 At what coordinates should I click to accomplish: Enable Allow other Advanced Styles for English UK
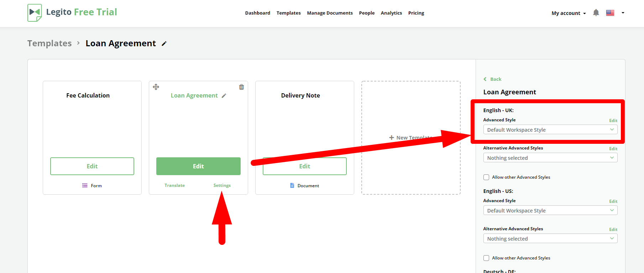coord(486,177)
